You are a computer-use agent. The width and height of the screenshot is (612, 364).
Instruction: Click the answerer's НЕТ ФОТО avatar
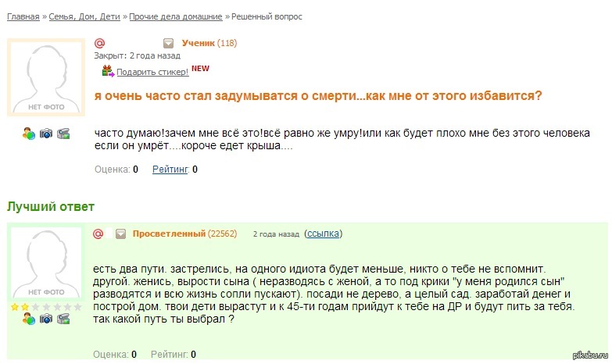45,263
